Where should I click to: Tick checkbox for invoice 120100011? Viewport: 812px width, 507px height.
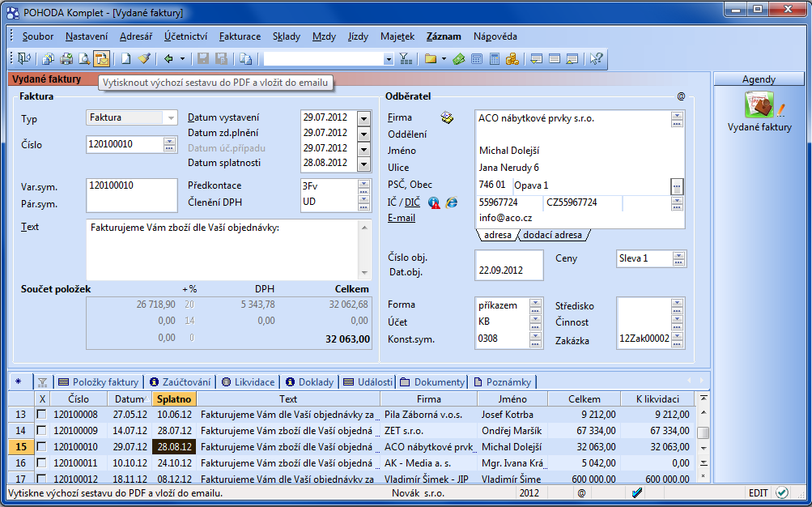point(41,462)
